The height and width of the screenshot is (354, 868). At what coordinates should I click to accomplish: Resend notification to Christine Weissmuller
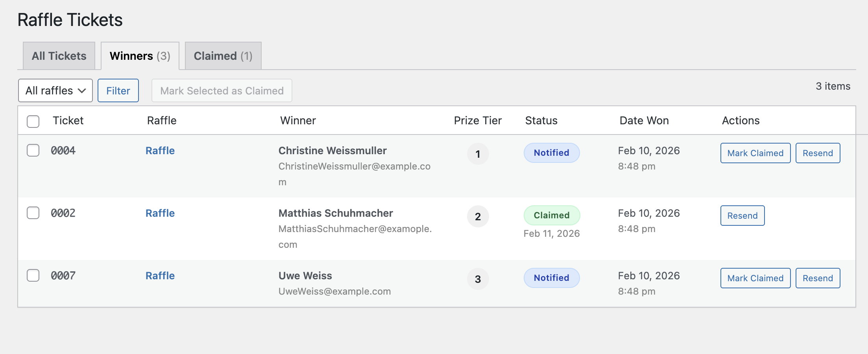(818, 153)
